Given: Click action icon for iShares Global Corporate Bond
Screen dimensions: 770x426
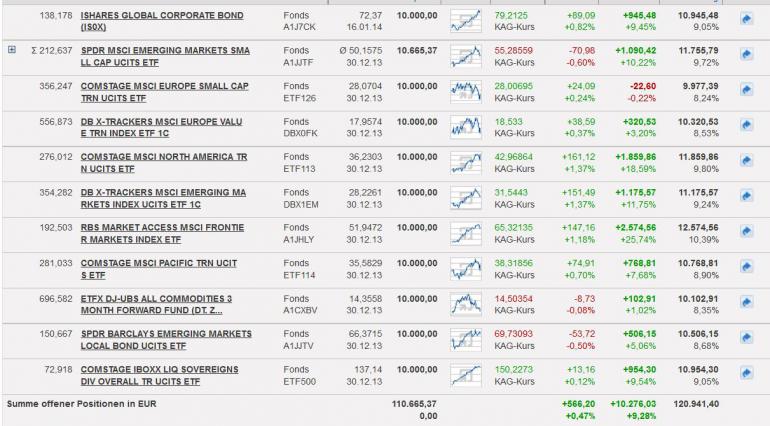Looking at the screenshot, I should click(x=746, y=19).
